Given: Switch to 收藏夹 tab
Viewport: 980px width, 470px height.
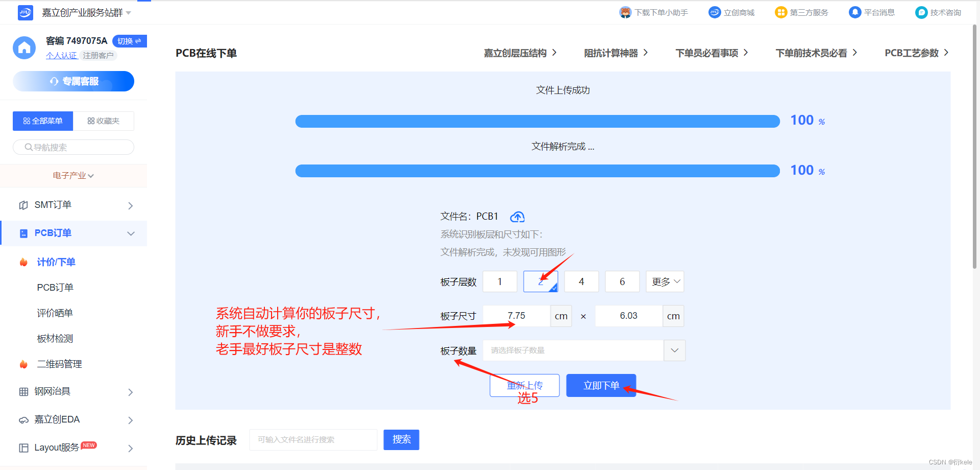Looking at the screenshot, I should 104,121.
